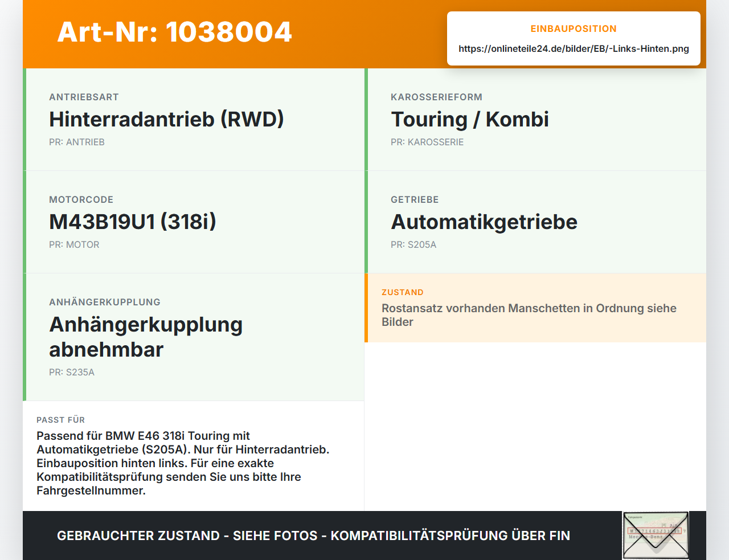Click the PR: S235A code
Screen dimensions: 729x560
pyautogui.click(x=72, y=372)
